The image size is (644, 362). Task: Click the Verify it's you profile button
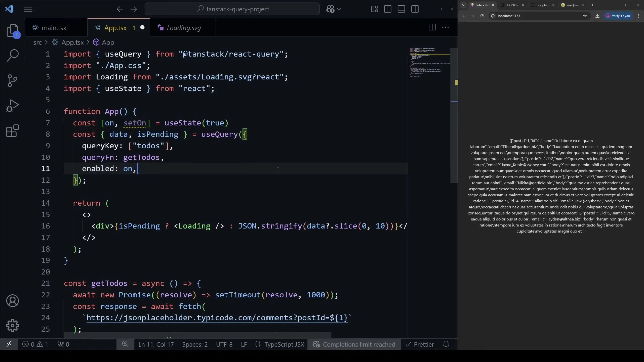618,16
